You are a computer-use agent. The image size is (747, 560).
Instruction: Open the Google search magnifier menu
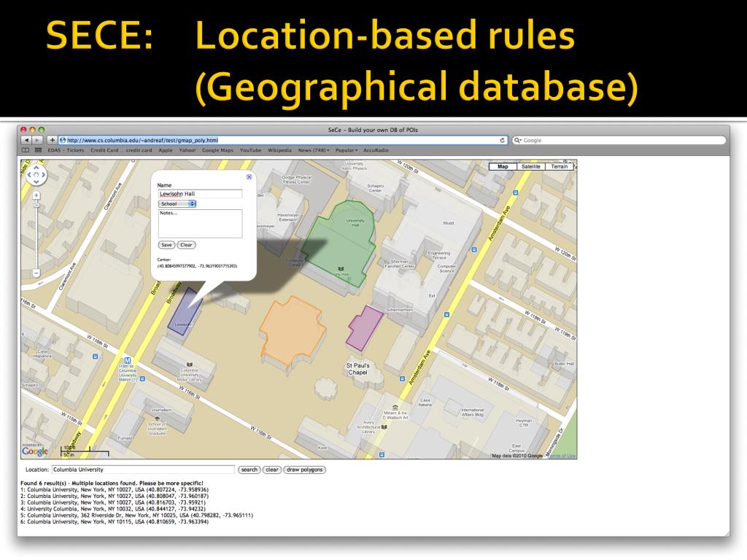518,141
